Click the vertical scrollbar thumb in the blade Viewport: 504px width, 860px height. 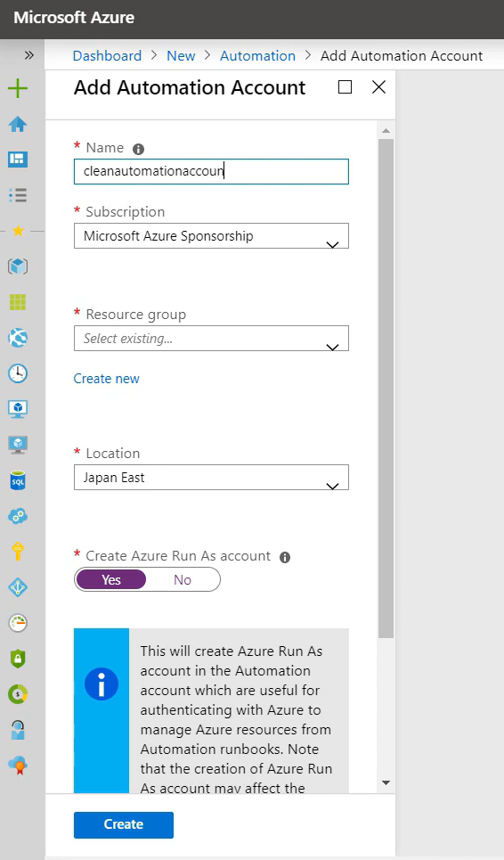[386, 389]
